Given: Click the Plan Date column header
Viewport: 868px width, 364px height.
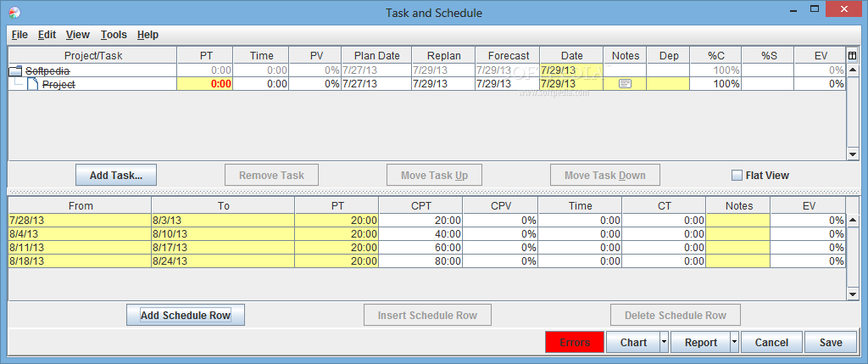Looking at the screenshot, I should (x=376, y=55).
